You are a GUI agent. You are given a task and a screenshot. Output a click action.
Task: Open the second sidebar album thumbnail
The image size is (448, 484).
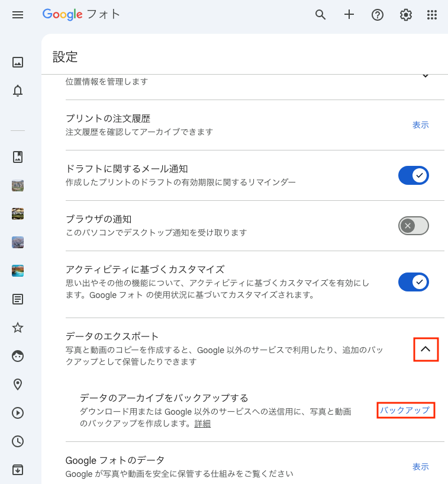18,214
